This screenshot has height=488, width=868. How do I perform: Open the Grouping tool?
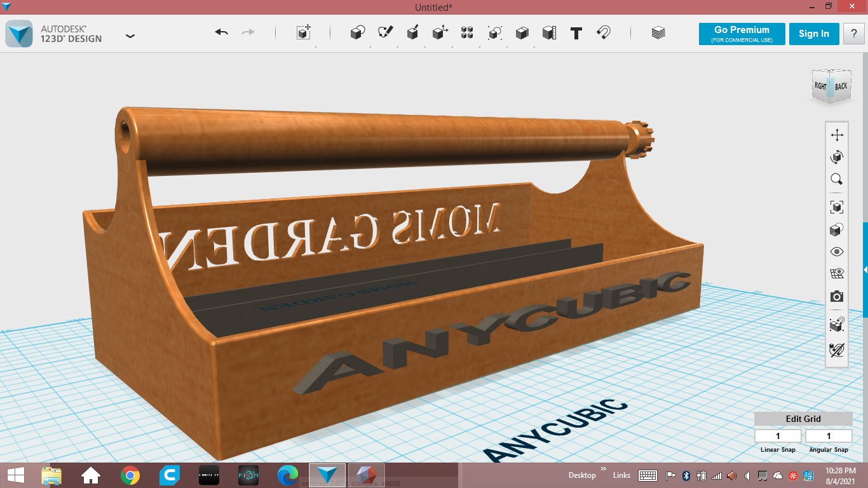494,33
